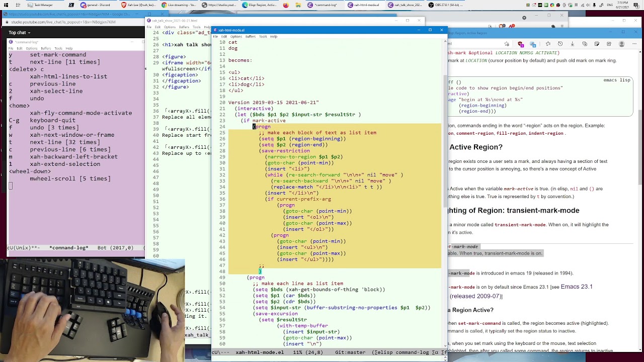Click '(if current-prefix-arg' on line 36
644x362 pixels.
pyautogui.click(x=298, y=199)
